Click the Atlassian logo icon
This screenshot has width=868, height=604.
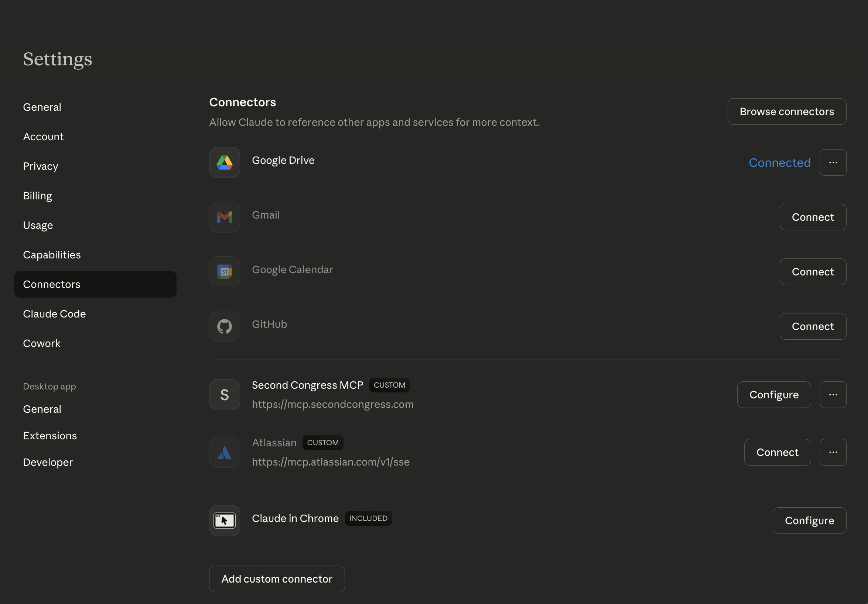pos(225,452)
